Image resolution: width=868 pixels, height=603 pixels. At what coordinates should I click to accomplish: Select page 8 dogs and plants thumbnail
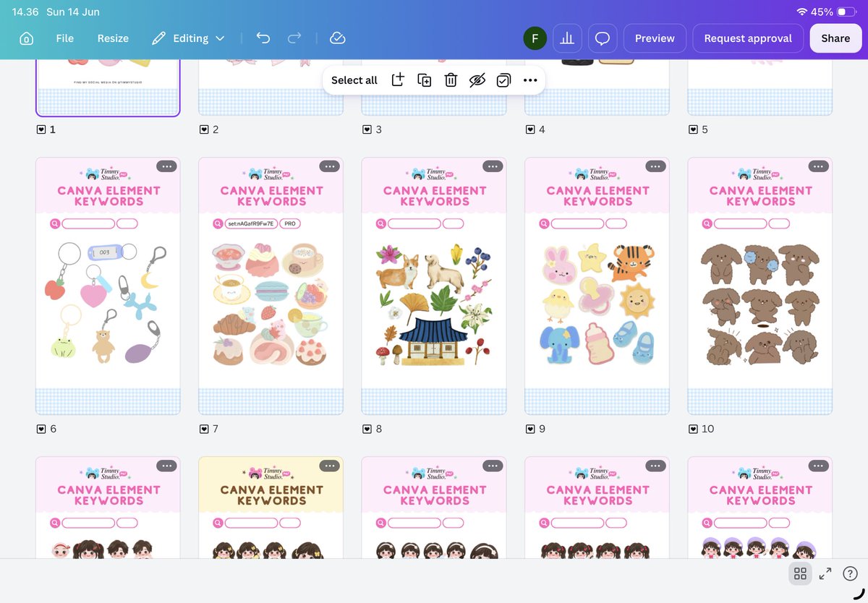(434, 286)
